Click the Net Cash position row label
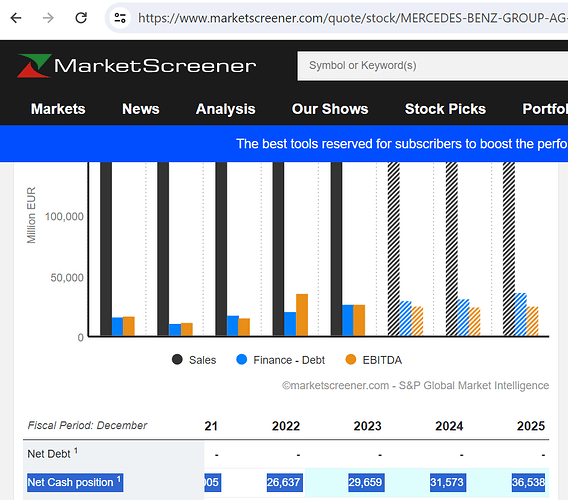The width and height of the screenshot is (568, 500). 75,482
